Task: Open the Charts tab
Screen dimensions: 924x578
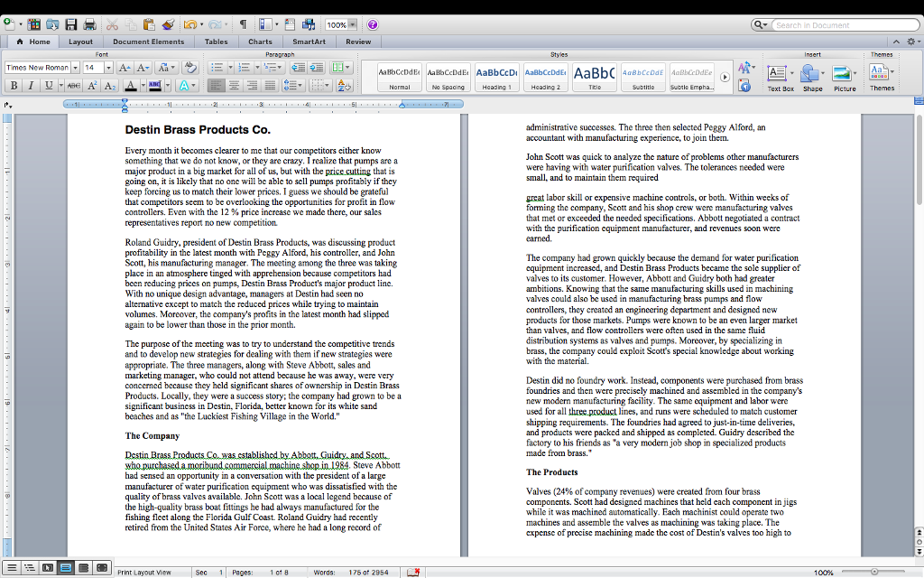Action: (260, 42)
